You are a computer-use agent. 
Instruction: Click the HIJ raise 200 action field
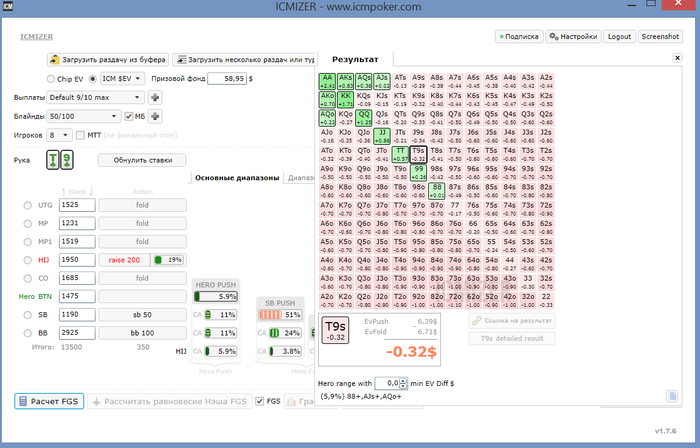coord(124,260)
